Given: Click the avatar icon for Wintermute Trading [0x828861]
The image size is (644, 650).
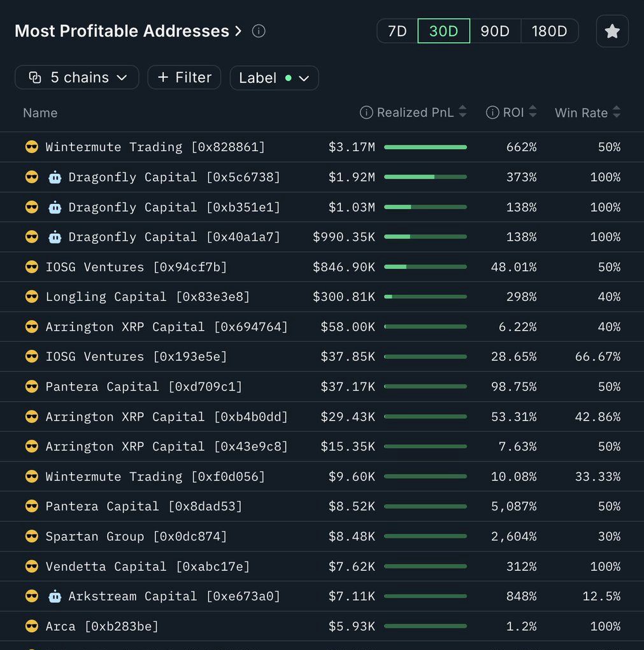Looking at the screenshot, I should (x=32, y=147).
